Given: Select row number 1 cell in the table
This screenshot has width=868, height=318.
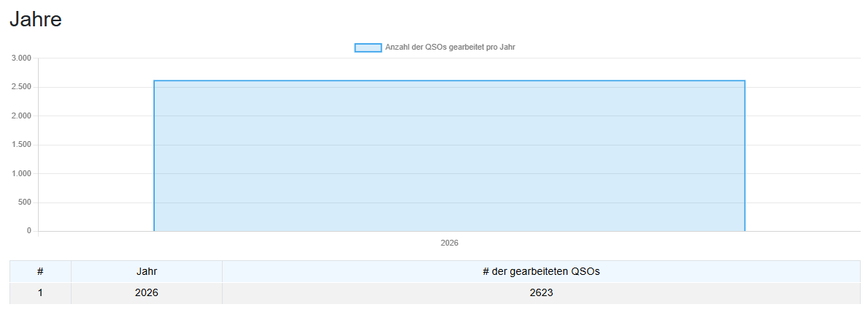Looking at the screenshot, I should [40, 293].
